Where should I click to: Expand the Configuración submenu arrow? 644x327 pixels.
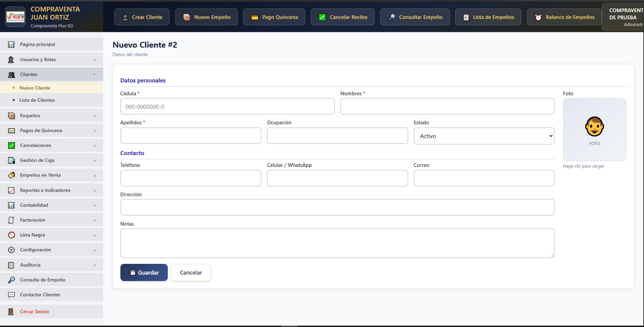95,250
